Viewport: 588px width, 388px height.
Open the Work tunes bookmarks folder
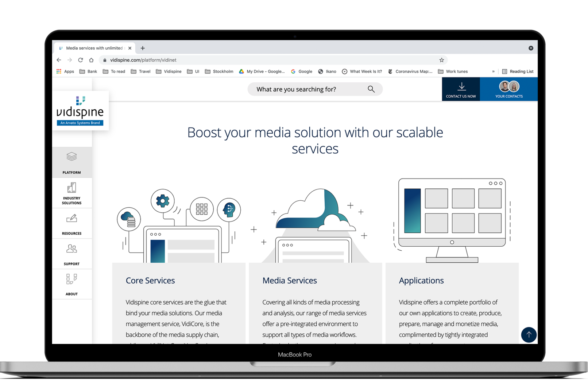[453, 71]
